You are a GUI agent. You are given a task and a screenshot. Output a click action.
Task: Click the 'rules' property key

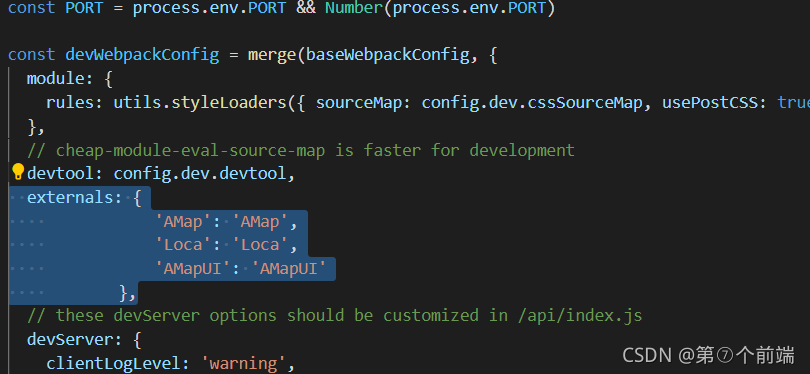(x=70, y=103)
